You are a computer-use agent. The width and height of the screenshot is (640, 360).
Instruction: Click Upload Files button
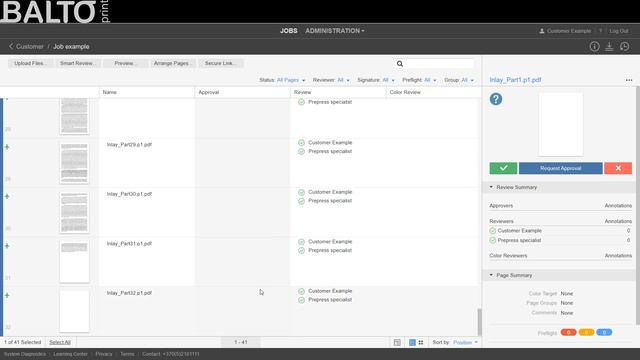(30, 63)
